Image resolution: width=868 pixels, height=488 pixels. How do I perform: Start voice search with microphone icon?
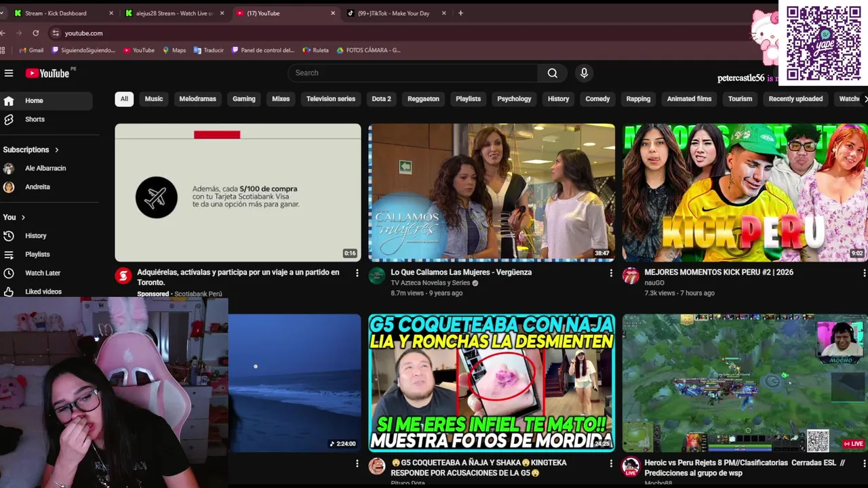click(584, 73)
